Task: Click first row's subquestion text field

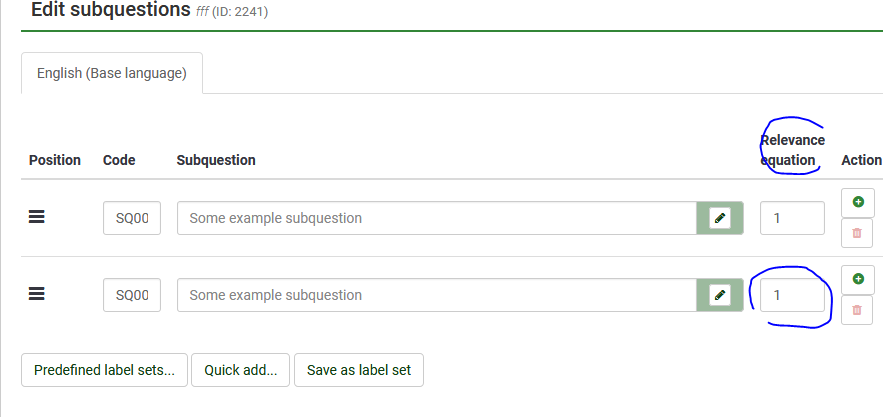Action: tap(436, 218)
